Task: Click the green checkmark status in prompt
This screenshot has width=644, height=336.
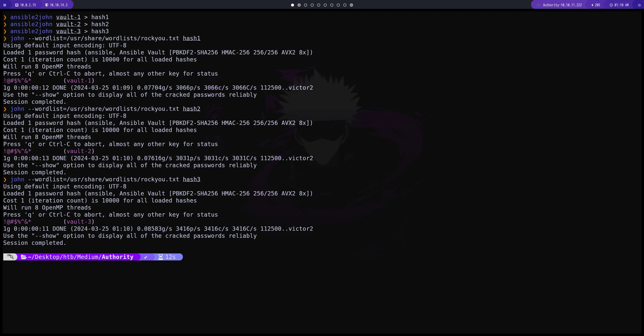Action: pyautogui.click(x=146, y=257)
